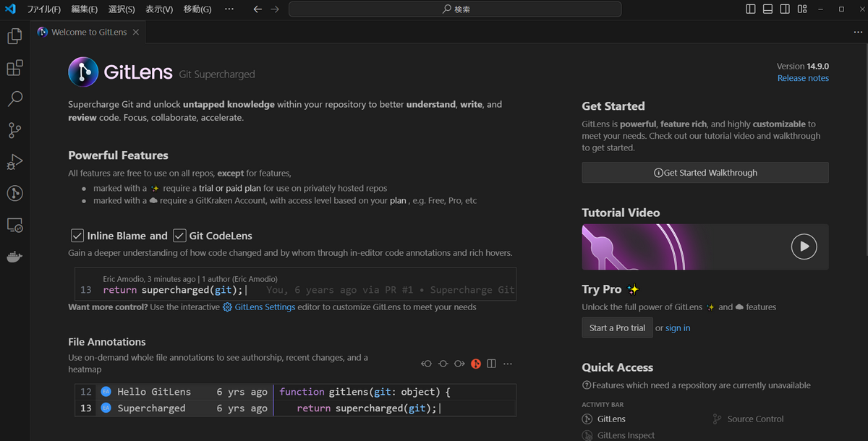The image size is (868, 441).
Task: Open the Search view in activity bar
Action: tap(14, 99)
